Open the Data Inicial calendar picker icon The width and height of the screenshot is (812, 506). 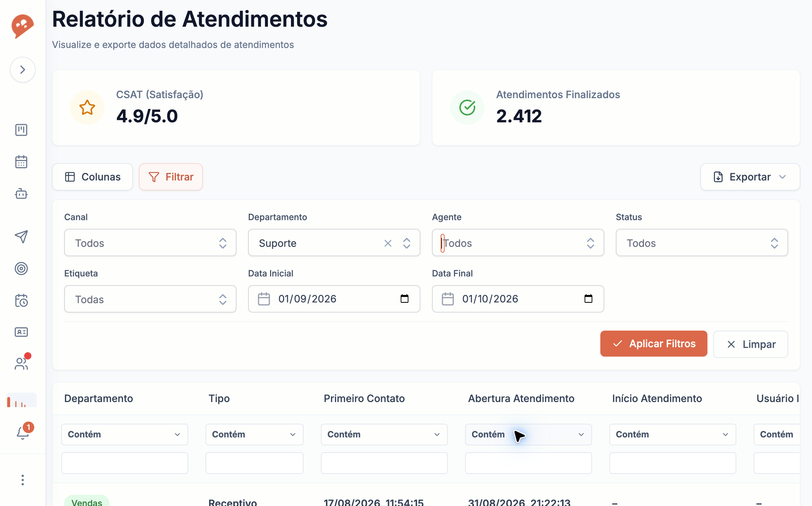(x=405, y=299)
